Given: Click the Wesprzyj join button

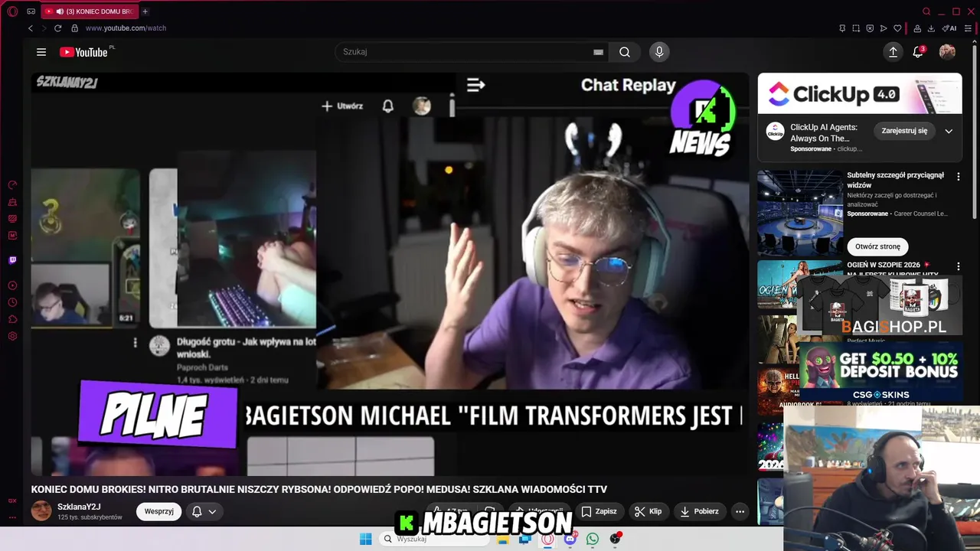Looking at the screenshot, I should [158, 511].
